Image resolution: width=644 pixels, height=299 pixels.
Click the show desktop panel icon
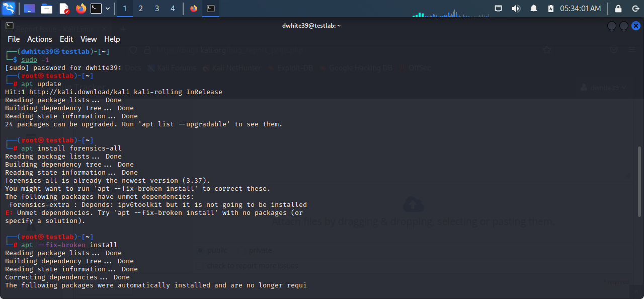[x=30, y=9]
